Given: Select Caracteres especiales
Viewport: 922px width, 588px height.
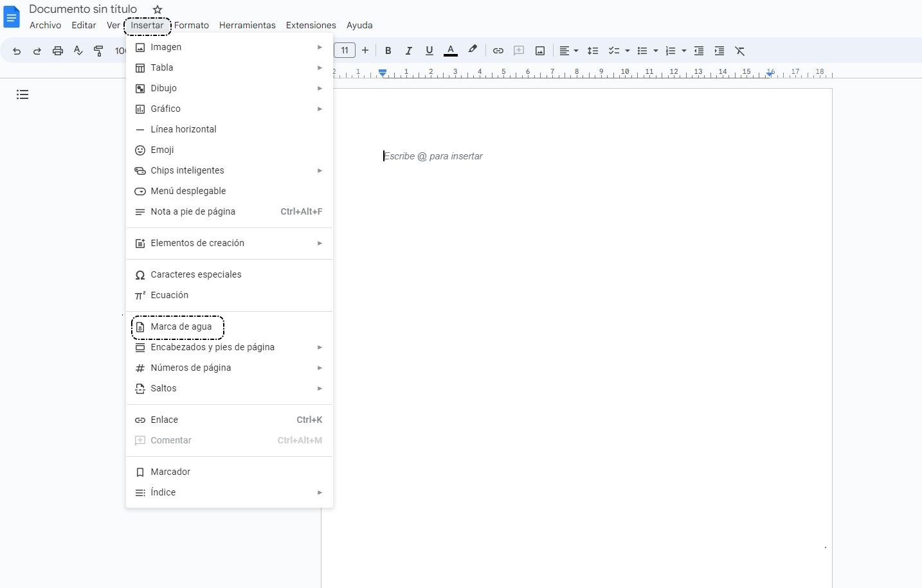Looking at the screenshot, I should coord(230,274).
